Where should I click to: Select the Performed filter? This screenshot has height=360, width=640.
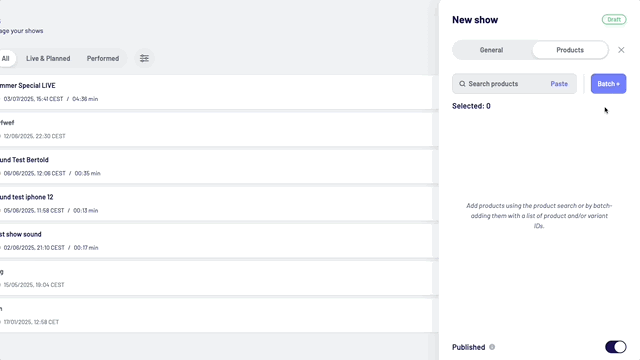click(x=103, y=58)
